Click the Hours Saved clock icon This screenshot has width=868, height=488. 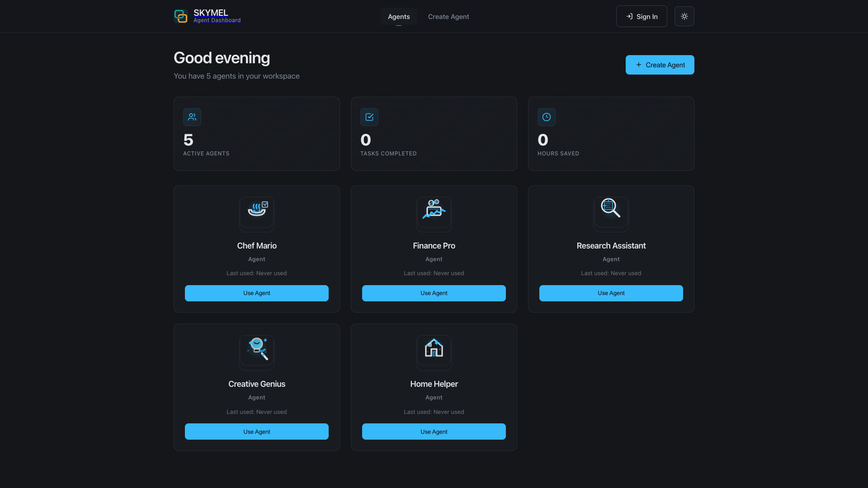click(547, 117)
